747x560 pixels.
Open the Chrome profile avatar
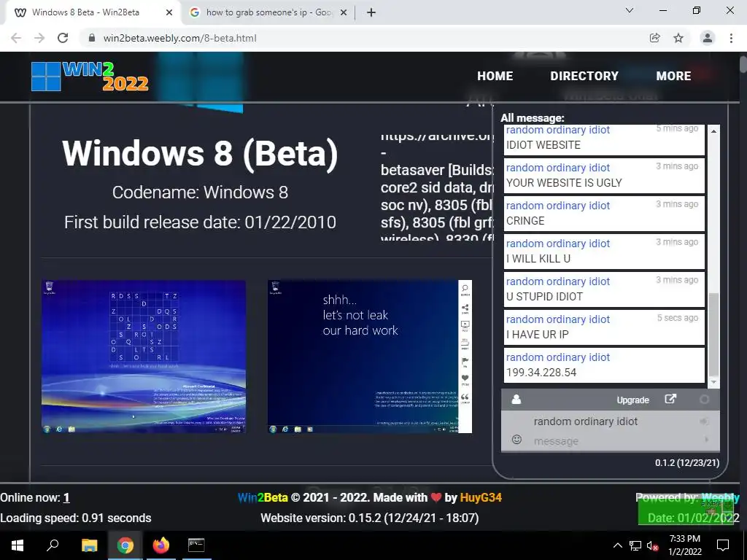[x=708, y=38]
